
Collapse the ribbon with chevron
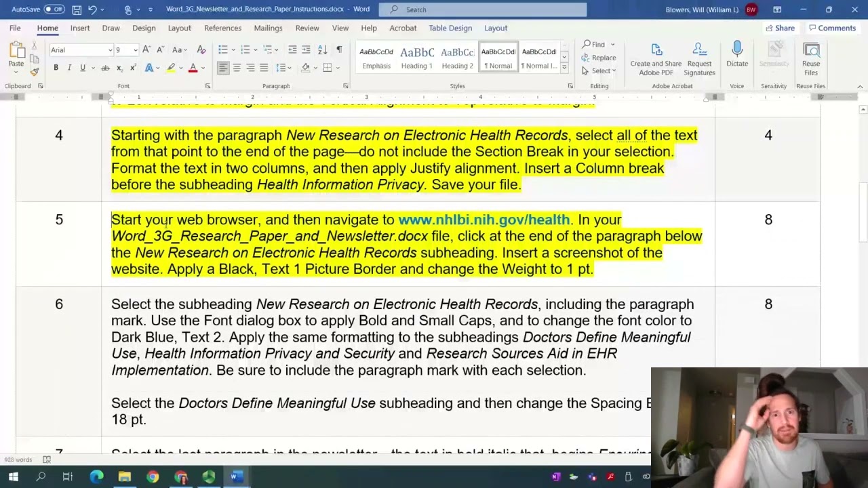click(860, 86)
